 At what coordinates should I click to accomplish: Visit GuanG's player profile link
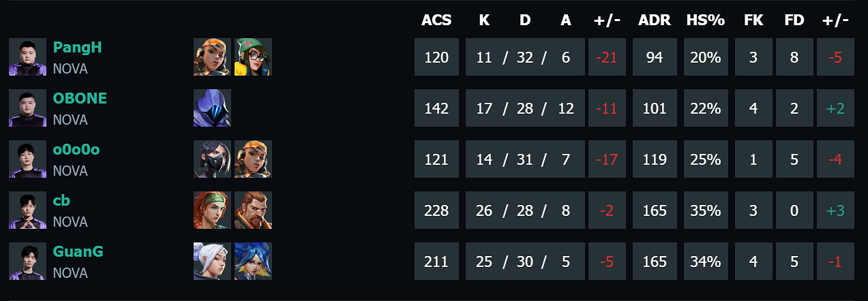(x=78, y=252)
